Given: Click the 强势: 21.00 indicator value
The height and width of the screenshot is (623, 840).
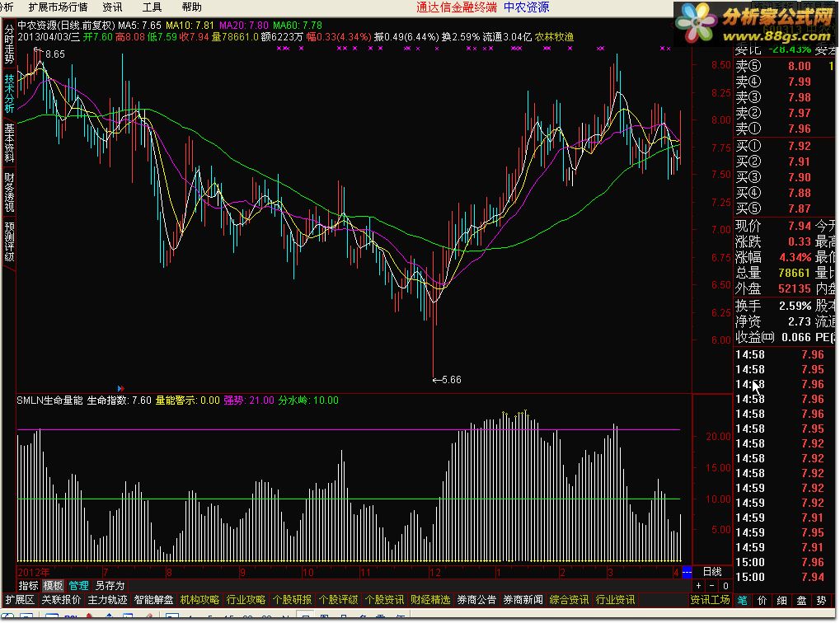Looking at the screenshot, I should [x=249, y=400].
